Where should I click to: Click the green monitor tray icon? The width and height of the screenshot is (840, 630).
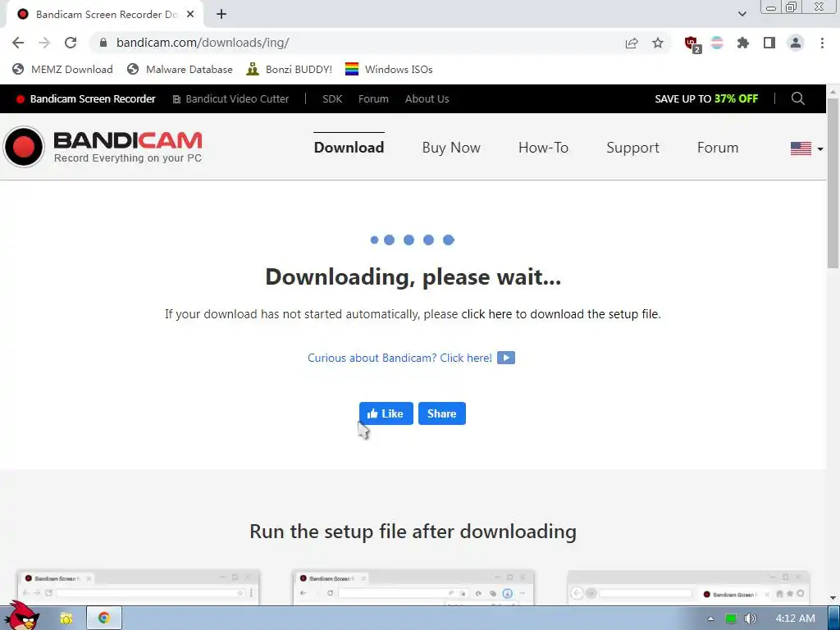click(730, 619)
